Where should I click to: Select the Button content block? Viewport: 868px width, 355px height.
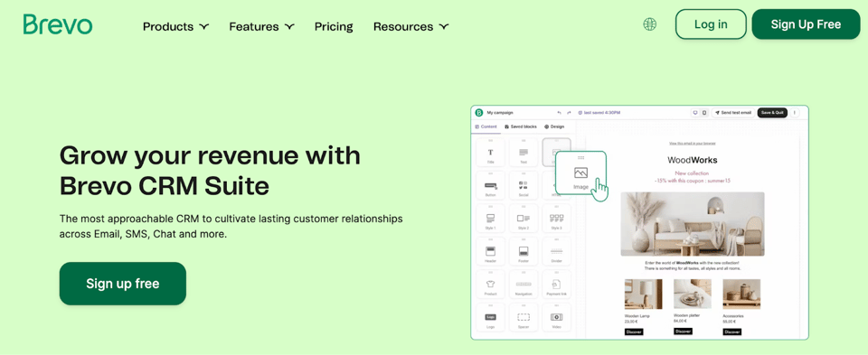(490, 185)
